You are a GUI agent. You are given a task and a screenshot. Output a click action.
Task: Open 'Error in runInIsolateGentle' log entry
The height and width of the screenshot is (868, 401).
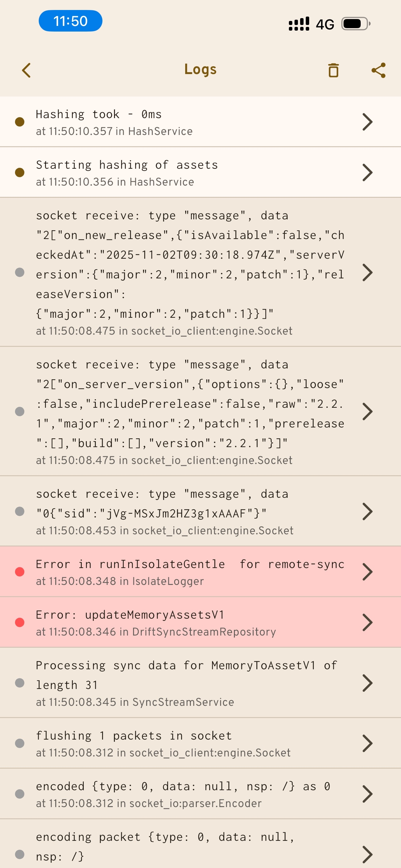pyautogui.click(x=189, y=571)
